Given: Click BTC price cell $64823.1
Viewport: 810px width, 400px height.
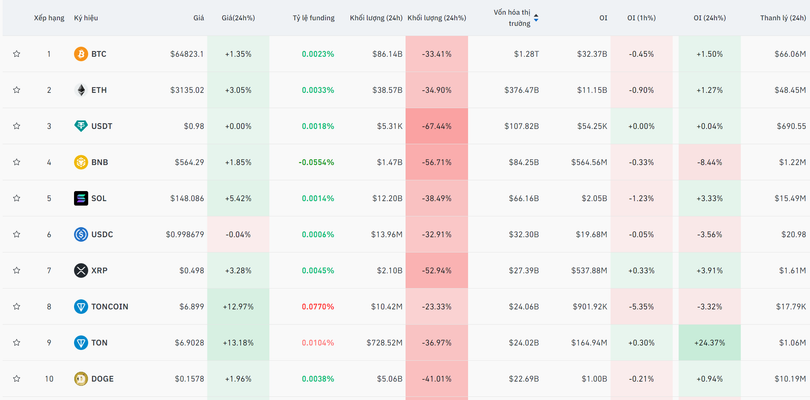Looking at the screenshot, I should point(186,54).
